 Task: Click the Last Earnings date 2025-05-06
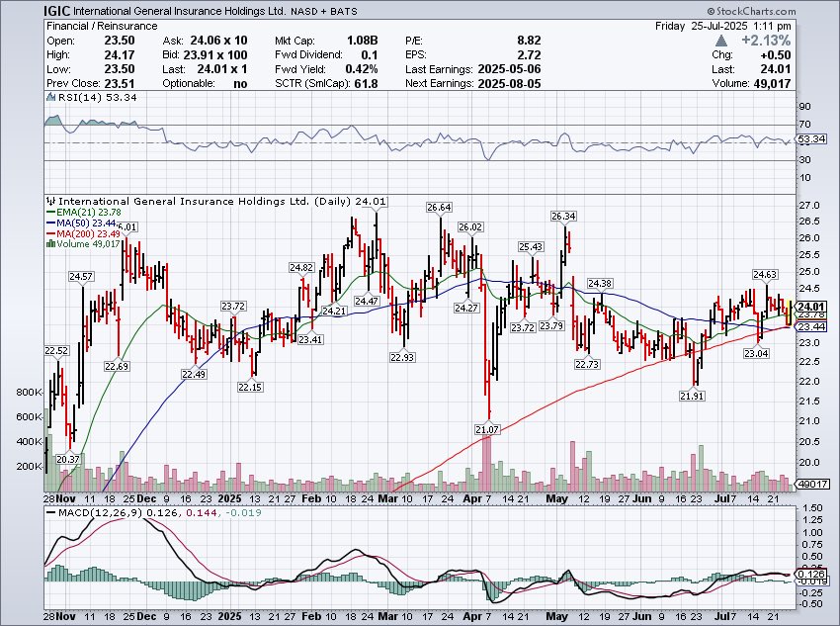509,69
